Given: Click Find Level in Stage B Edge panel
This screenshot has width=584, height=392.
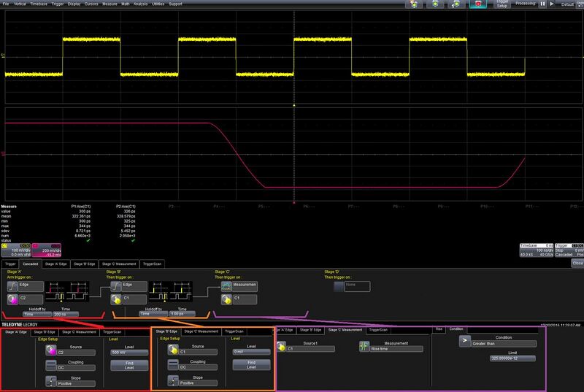Looking at the screenshot, I should pyautogui.click(x=251, y=364).
